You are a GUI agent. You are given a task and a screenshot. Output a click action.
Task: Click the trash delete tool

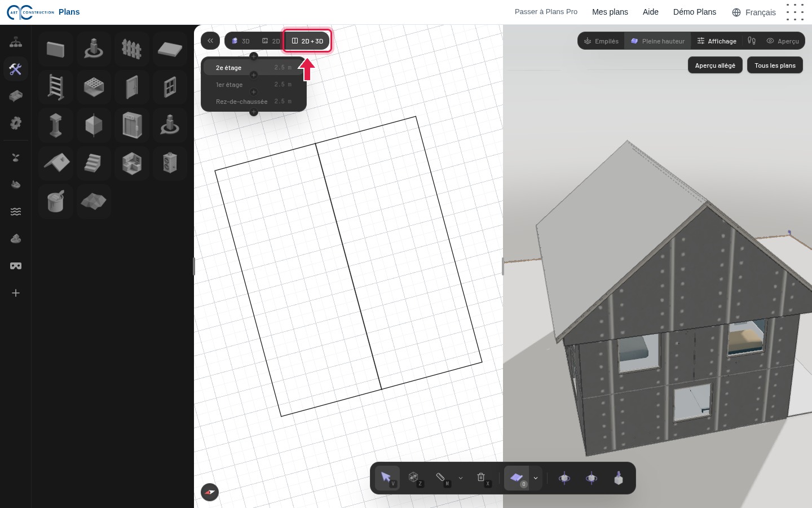click(x=482, y=478)
